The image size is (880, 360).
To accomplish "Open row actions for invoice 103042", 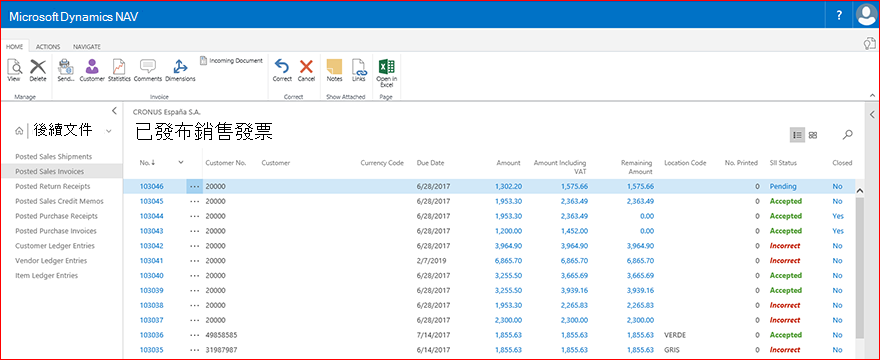I will pos(195,246).
